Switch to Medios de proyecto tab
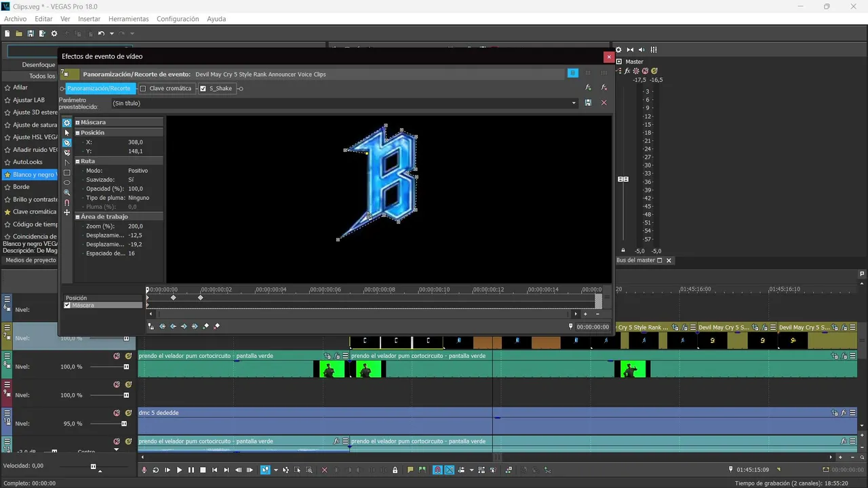Screen dimensions: 868x488 [31, 260]
